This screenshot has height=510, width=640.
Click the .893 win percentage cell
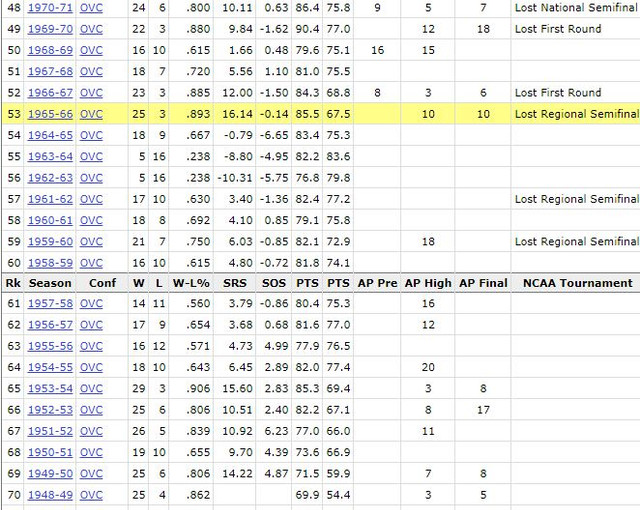pyautogui.click(x=198, y=114)
